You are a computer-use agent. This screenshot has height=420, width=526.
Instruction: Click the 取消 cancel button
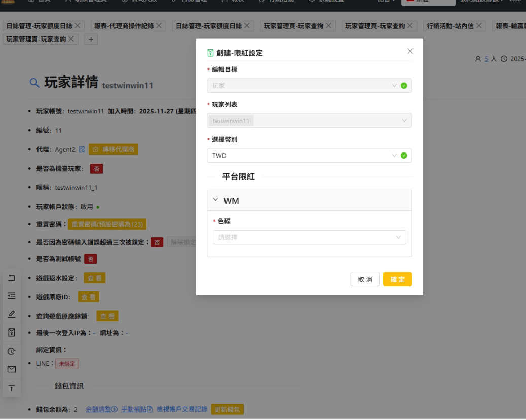[x=365, y=279]
